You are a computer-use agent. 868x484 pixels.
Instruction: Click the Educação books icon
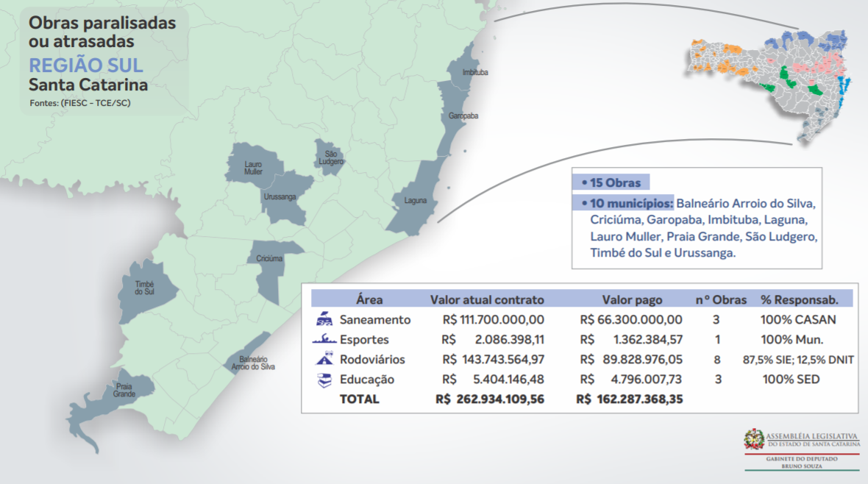pos(324,380)
